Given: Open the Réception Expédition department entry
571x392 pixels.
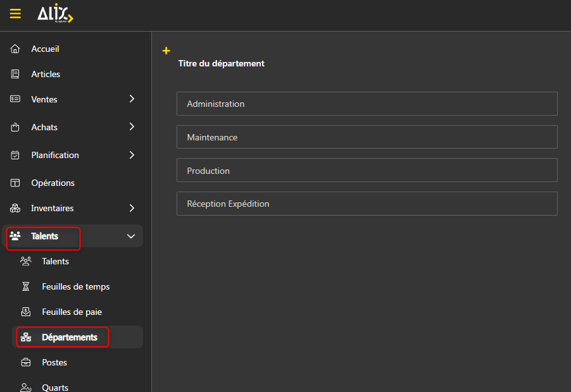Looking at the screenshot, I should pos(367,204).
